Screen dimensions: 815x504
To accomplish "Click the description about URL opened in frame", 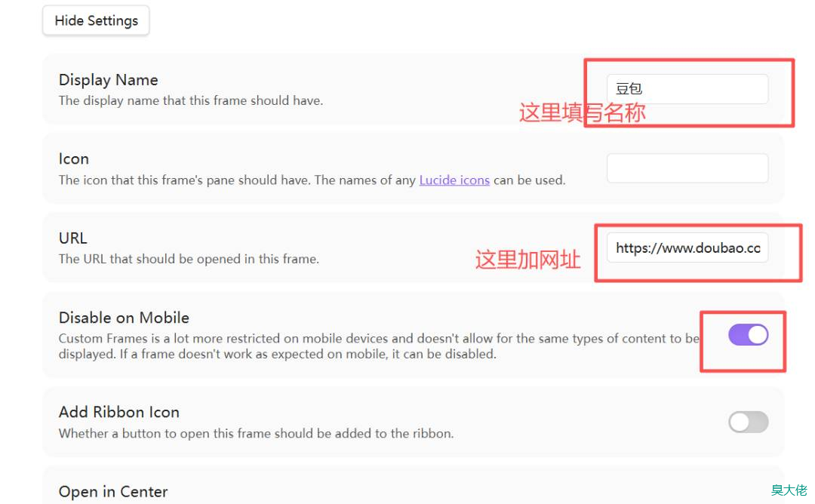I will coord(189,259).
